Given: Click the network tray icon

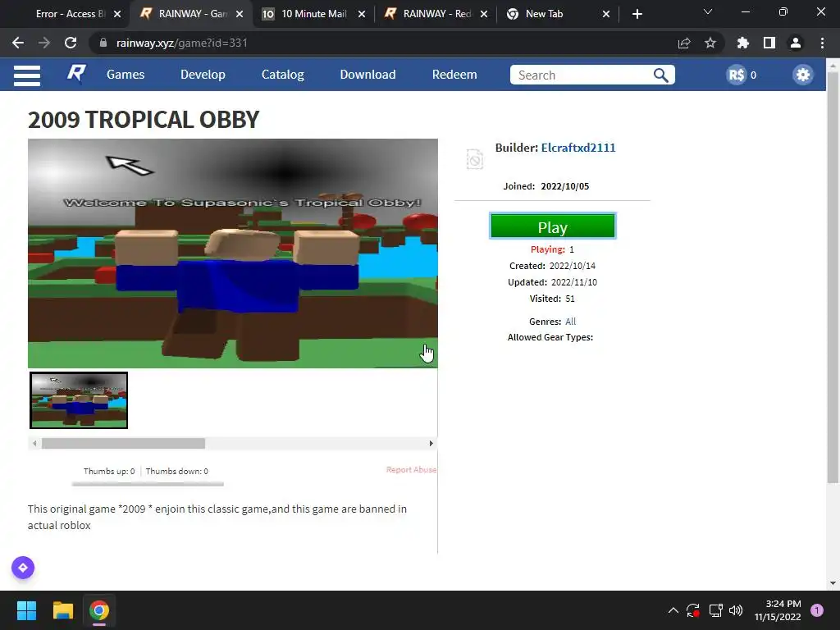Looking at the screenshot, I should coord(715,610).
